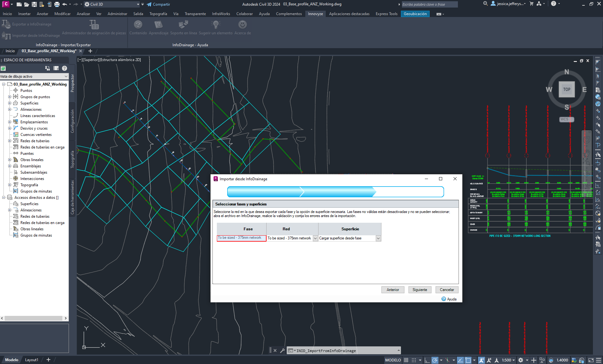Viewport: 603px width, 364px height.
Task: Click the Compartir share icon
Action: 149,4
